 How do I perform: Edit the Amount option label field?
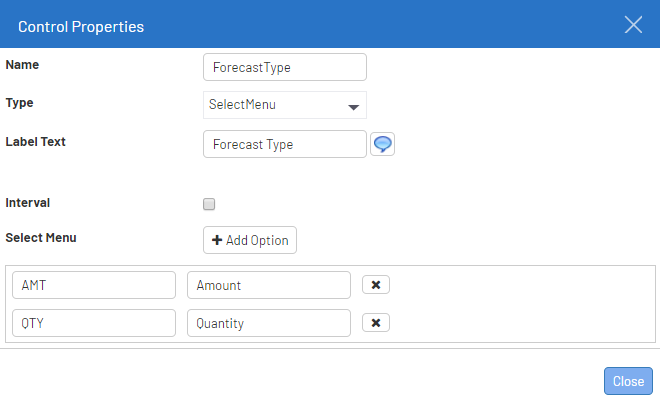point(269,285)
